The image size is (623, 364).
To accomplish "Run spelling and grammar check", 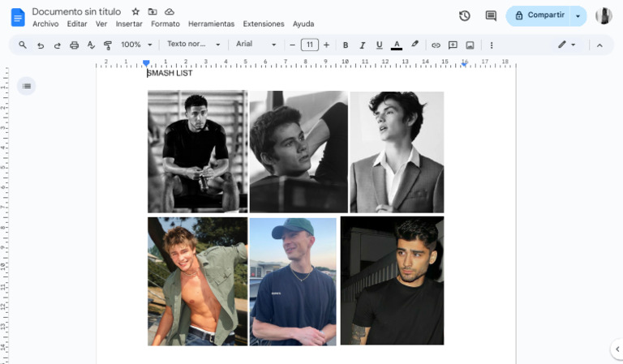I will pos(91,45).
